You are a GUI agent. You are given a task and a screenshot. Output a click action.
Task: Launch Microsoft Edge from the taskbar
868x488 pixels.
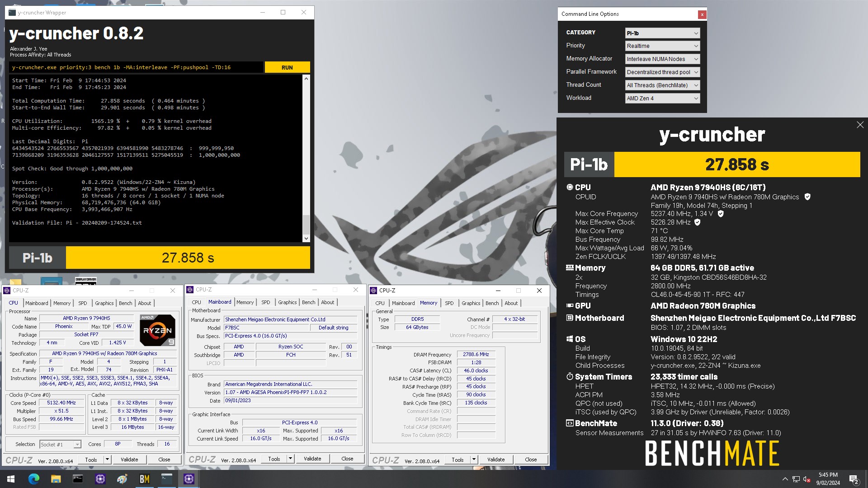[33, 479]
